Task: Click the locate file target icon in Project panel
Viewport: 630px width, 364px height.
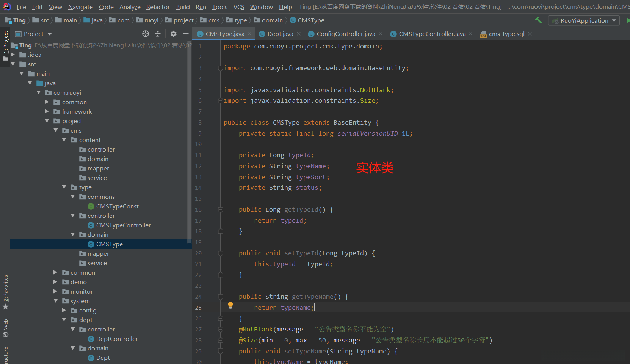Action: pyautogui.click(x=146, y=34)
